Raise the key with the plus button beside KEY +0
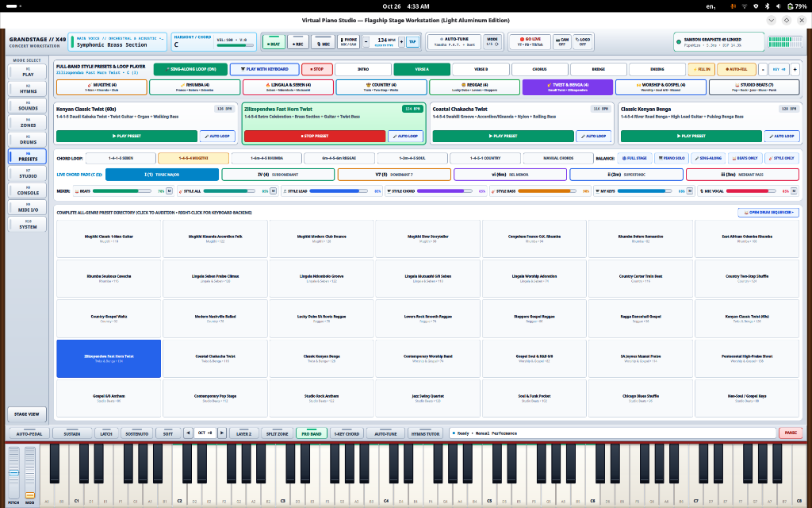Image resolution: width=812 pixels, height=508 pixels. [795, 69]
